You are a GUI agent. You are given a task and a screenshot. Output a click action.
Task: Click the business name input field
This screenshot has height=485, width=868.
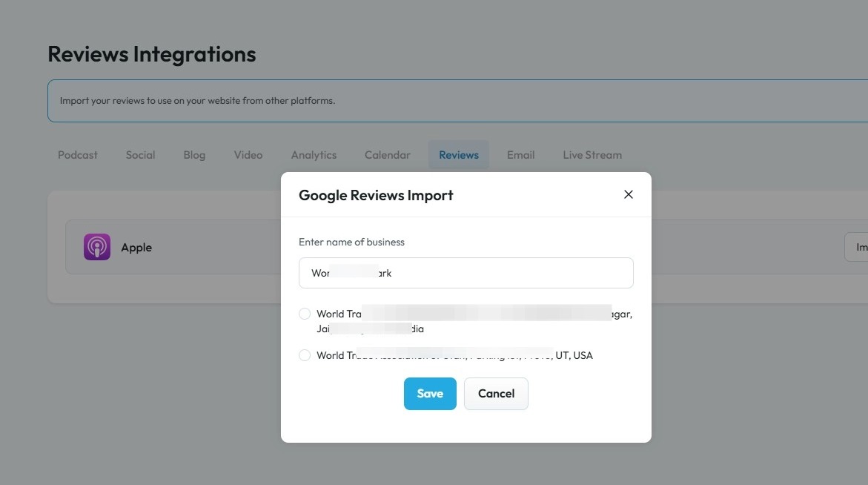pos(466,273)
